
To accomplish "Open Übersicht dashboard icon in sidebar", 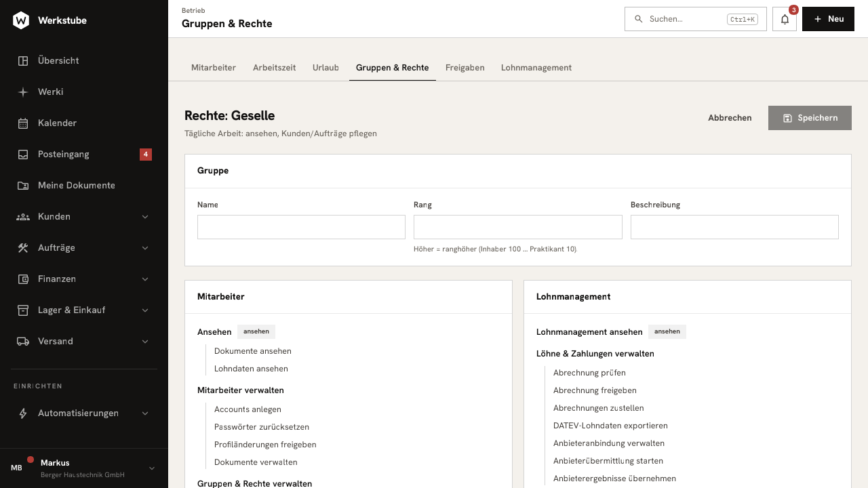I will pyautogui.click(x=23, y=61).
